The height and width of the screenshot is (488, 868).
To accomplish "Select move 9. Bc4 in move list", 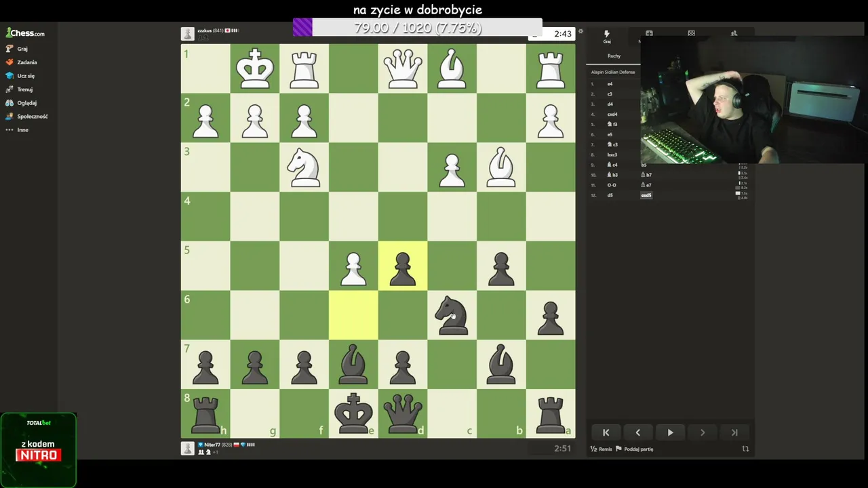I will (x=612, y=165).
